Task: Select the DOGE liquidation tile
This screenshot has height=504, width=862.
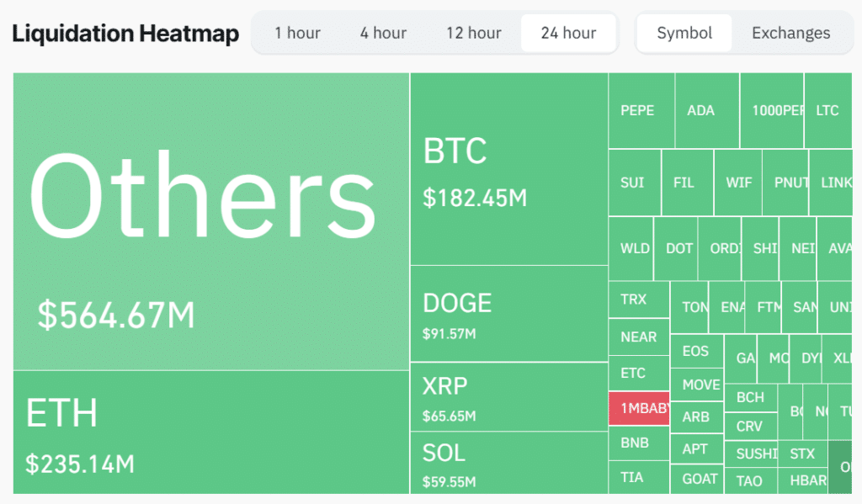Action: 508,313
